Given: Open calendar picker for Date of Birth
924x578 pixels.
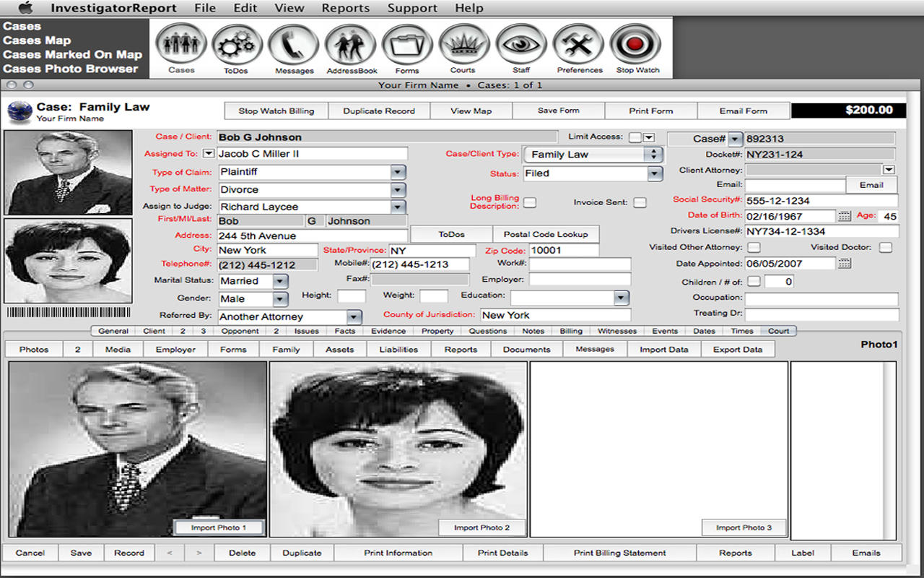Looking at the screenshot, I should [845, 216].
